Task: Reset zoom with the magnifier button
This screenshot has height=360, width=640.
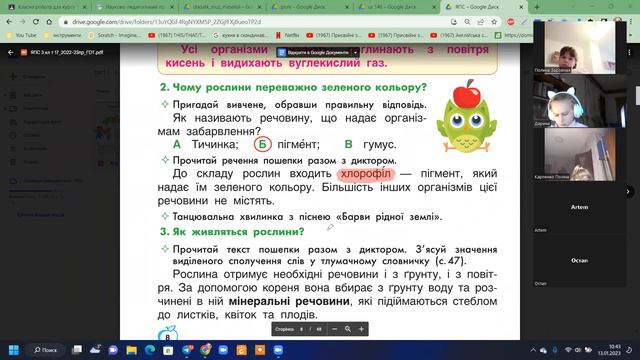Action: tap(348, 329)
